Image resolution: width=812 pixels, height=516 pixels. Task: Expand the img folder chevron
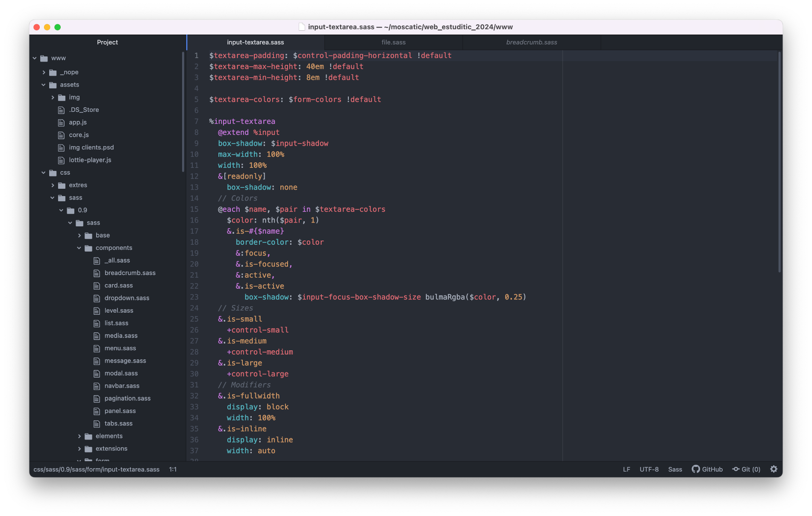pyautogui.click(x=53, y=97)
